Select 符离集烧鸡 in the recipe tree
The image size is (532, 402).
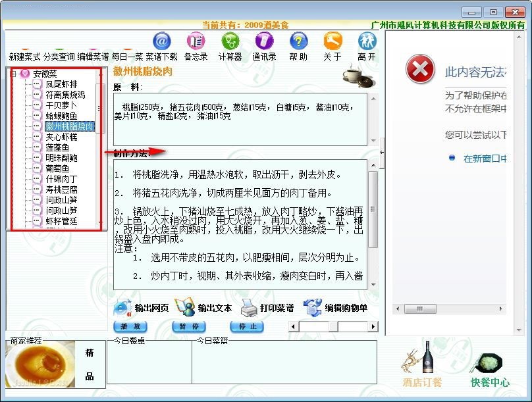point(65,95)
